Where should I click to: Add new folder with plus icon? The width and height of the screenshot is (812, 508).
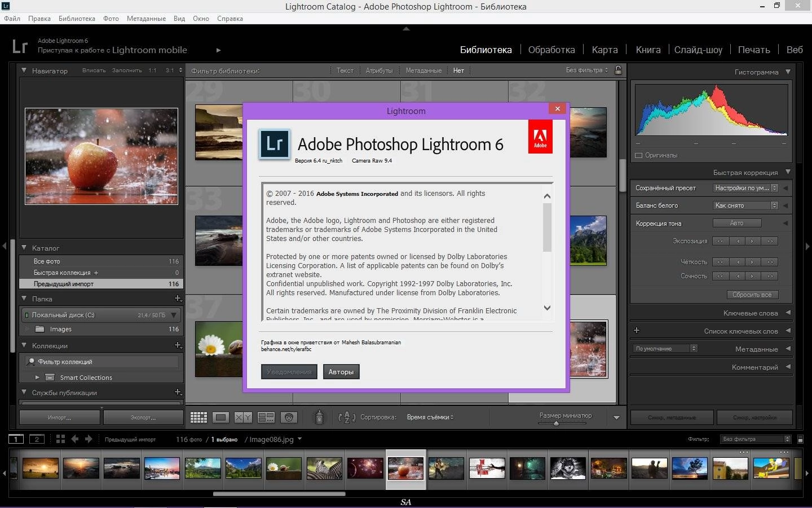point(178,298)
